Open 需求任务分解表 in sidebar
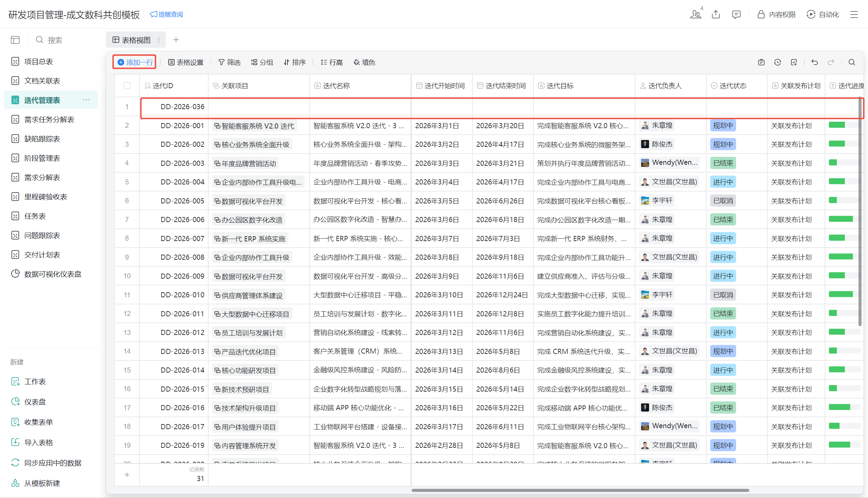The image size is (868, 498). tap(49, 119)
